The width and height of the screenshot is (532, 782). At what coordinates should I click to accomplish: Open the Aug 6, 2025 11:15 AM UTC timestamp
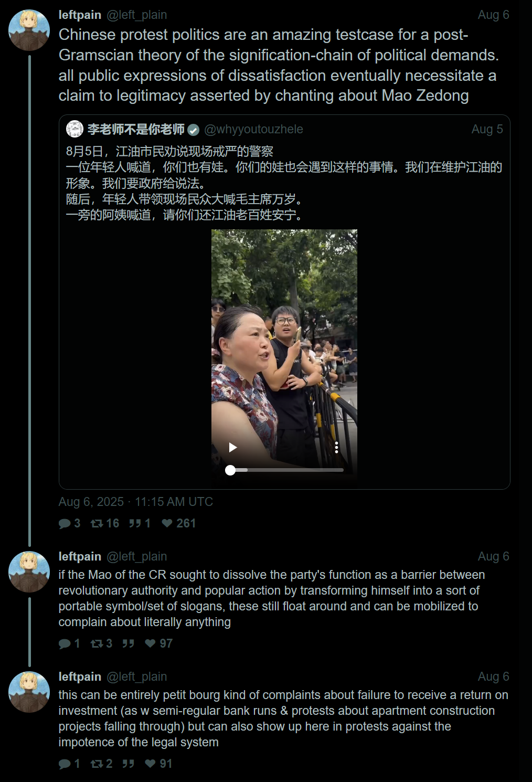136,502
